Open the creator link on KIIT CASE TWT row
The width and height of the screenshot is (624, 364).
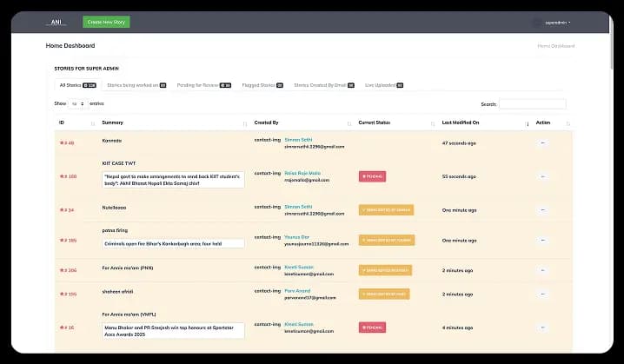[x=302, y=173]
